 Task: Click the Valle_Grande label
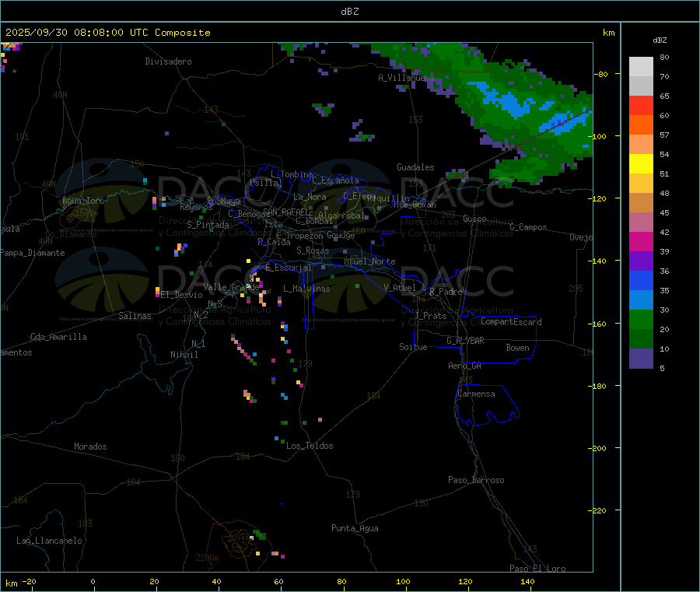(x=231, y=286)
